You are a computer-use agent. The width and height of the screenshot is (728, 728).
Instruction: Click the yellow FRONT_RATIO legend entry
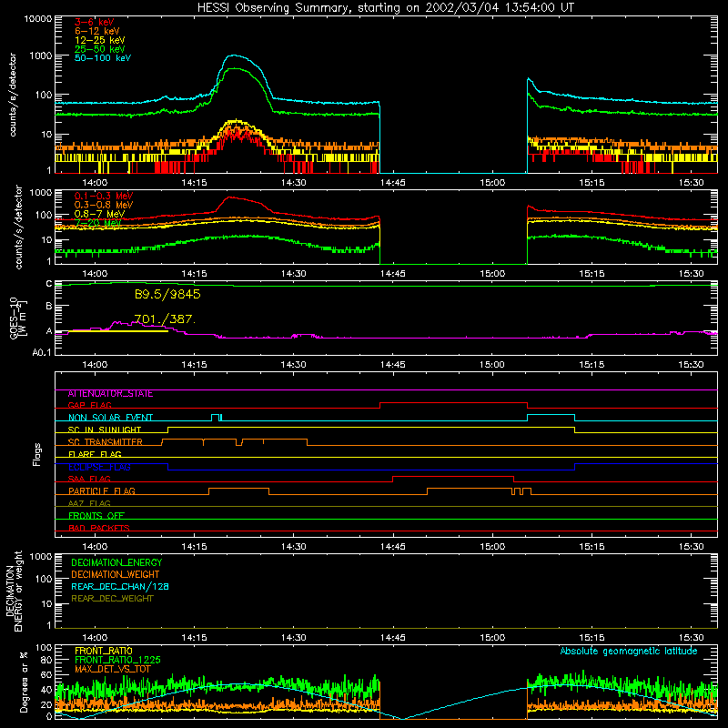pyautogui.click(x=104, y=651)
